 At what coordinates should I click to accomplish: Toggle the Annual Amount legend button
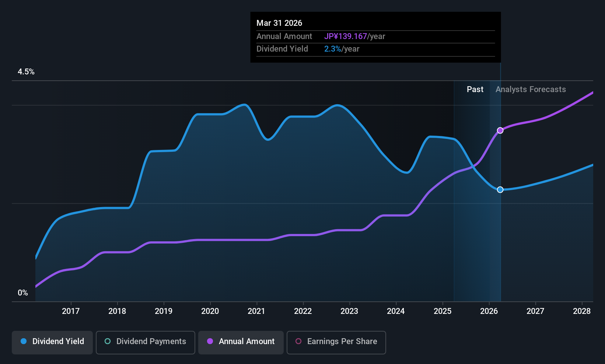pos(241,343)
